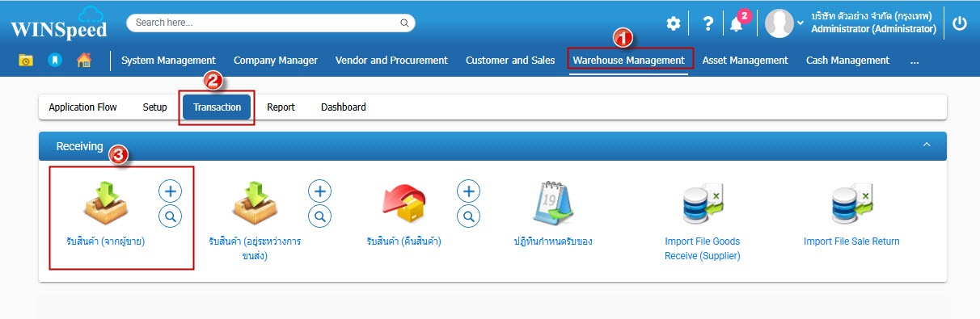Switch to Setup tab
The height and width of the screenshot is (319, 980).
154,107
